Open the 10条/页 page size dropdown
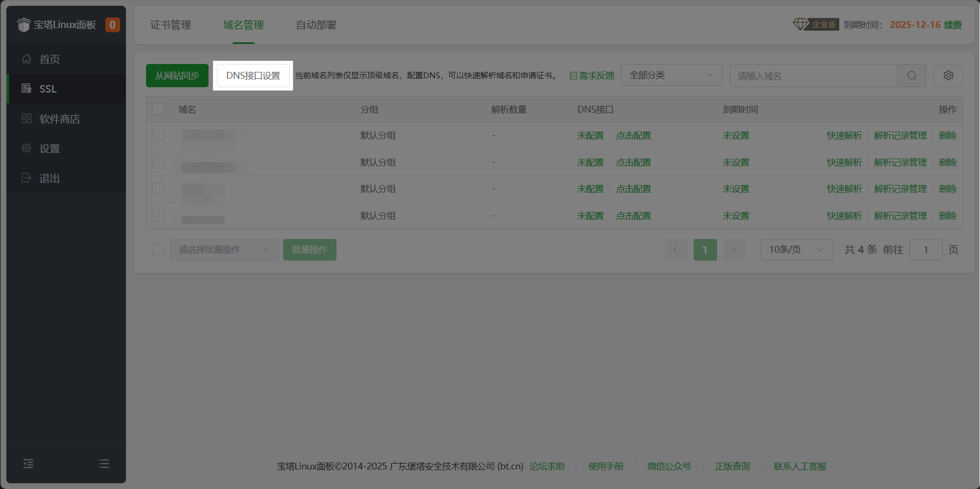 tap(796, 250)
